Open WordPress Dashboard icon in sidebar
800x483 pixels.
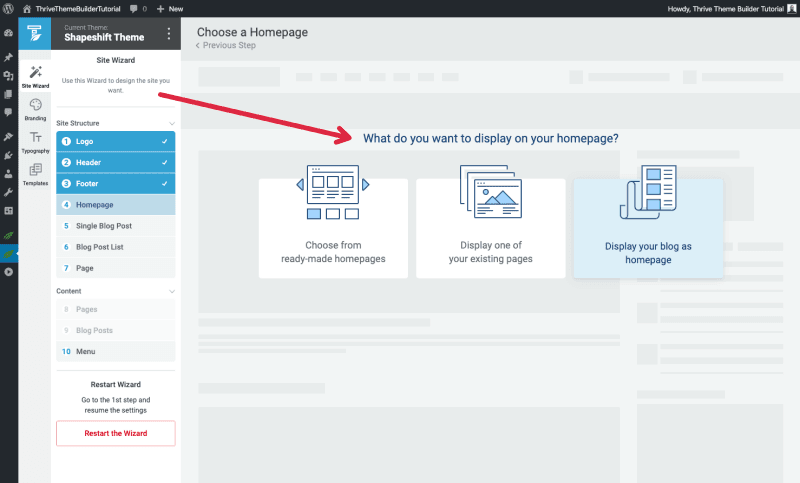point(8,33)
